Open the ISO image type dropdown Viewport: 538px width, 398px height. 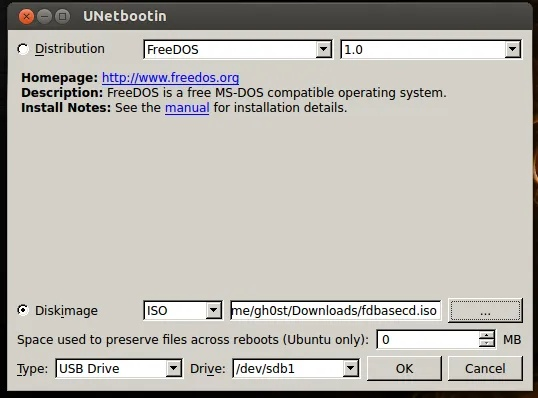(x=183, y=311)
